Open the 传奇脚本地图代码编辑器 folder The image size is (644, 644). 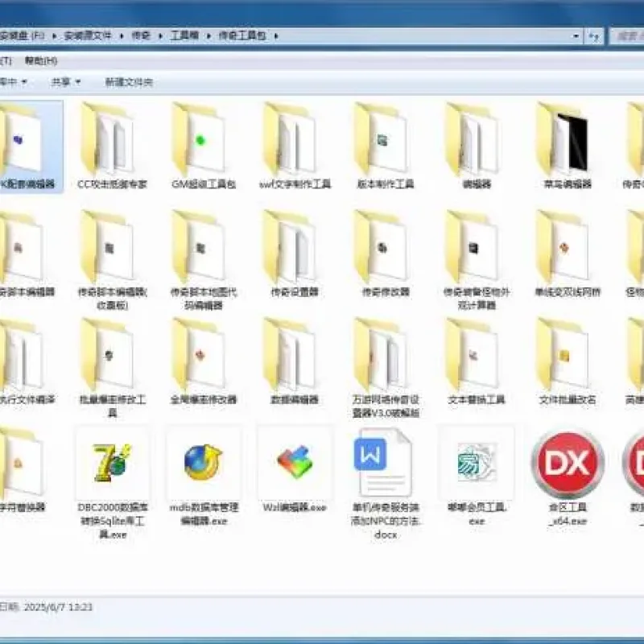(x=204, y=259)
